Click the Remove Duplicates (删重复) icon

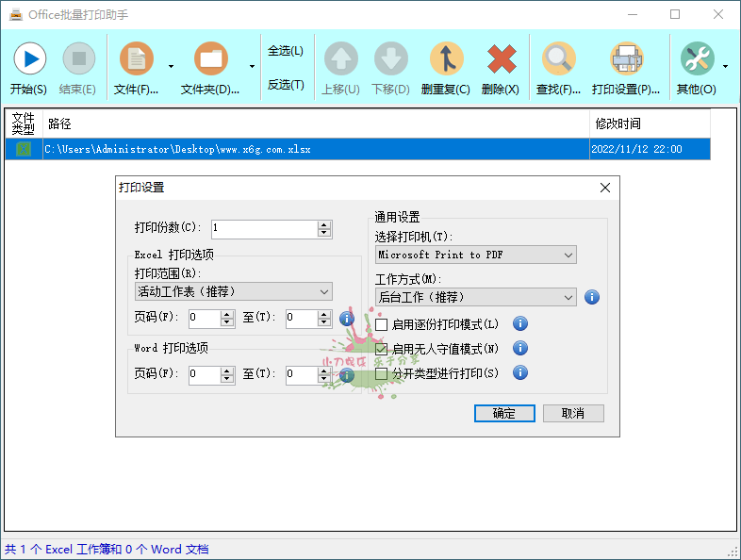point(446,59)
